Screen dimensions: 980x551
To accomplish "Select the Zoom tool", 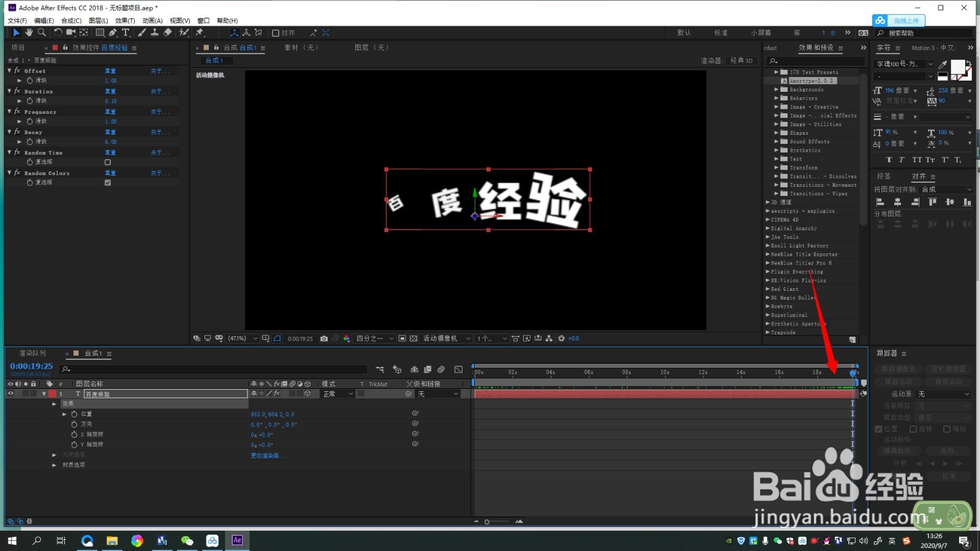I will click(x=41, y=32).
